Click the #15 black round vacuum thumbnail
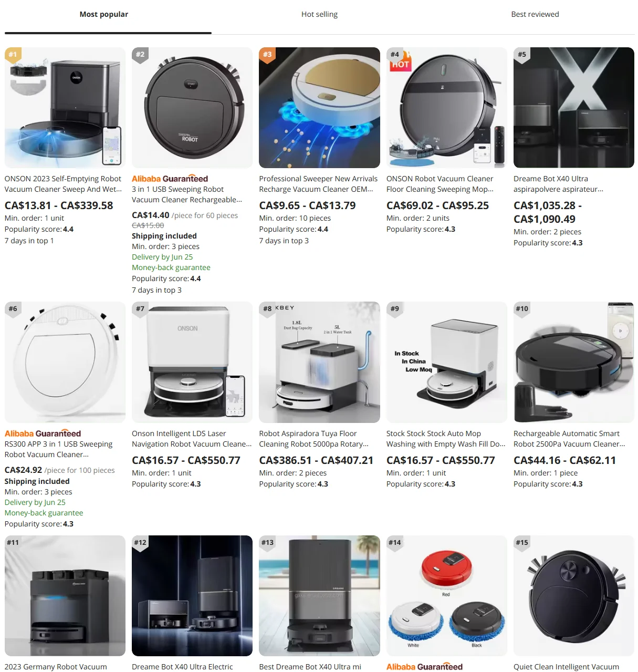Image resolution: width=638 pixels, height=672 pixels. tap(574, 596)
